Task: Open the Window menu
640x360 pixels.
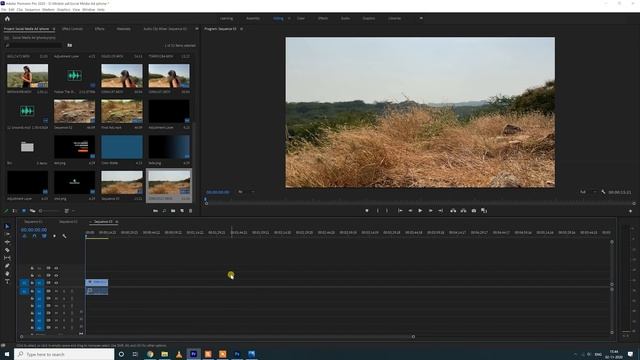Action: click(89, 9)
